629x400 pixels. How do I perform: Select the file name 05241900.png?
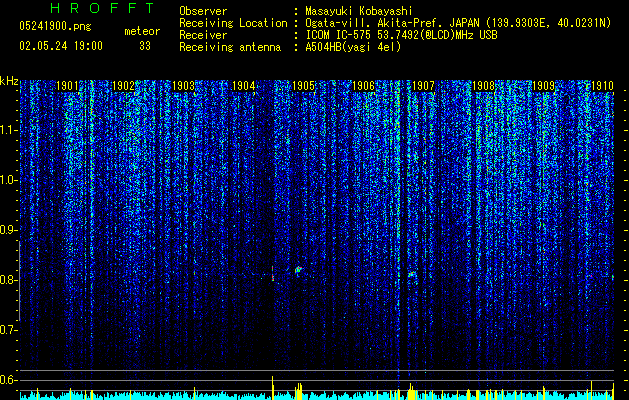[x=55, y=26]
